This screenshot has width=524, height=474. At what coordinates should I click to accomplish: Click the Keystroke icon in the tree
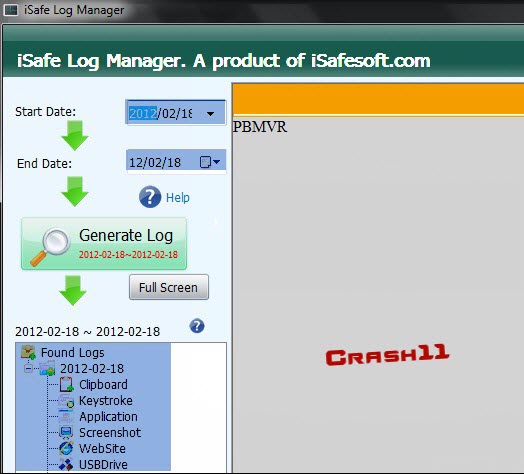pyautogui.click(x=66, y=400)
